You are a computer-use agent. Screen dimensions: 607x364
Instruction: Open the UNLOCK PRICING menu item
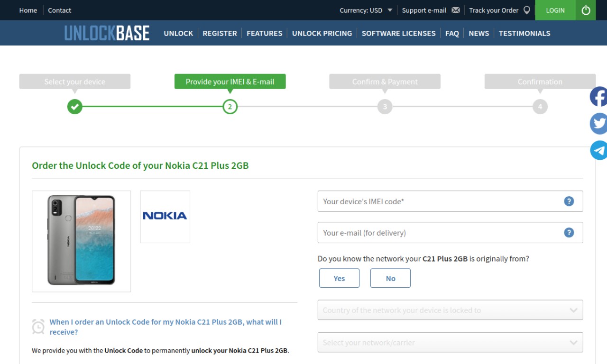(x=322, y=33)
